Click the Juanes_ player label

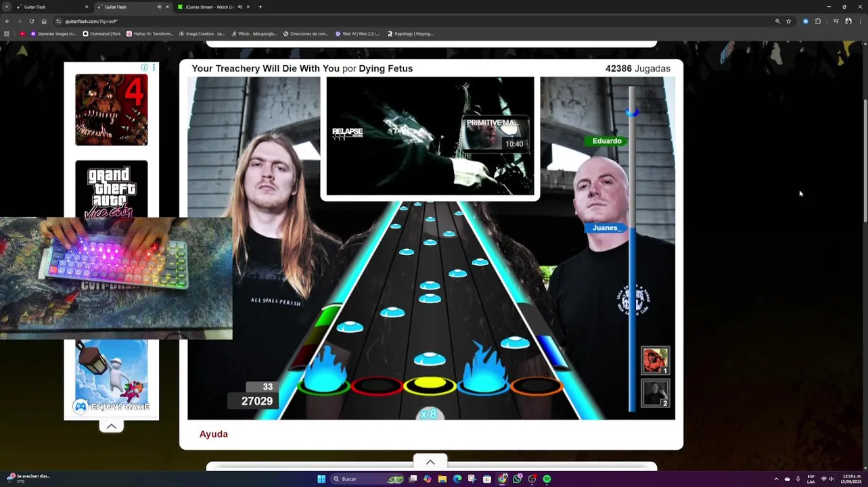click(607, 228)
